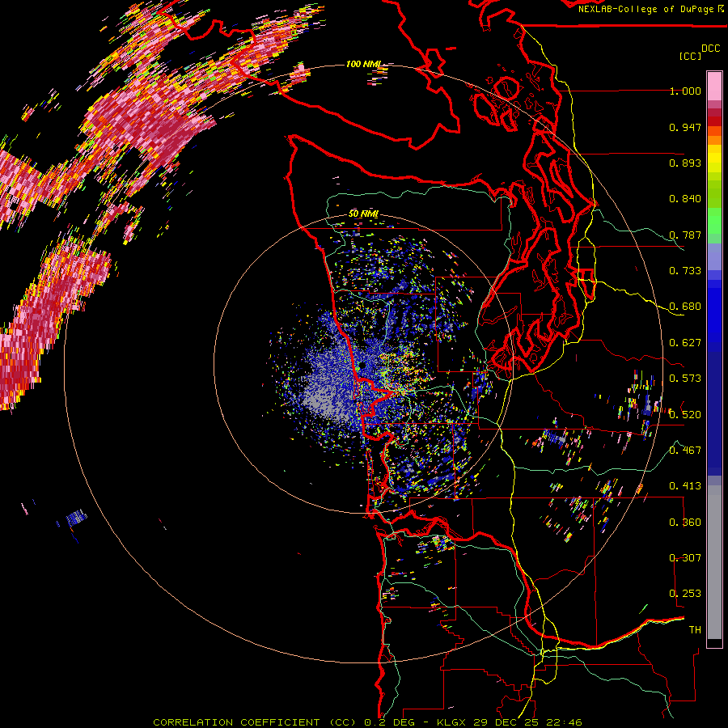
Task: Select the 0.893 legend value
Action: pyautogui.click(x=685, y=163)
